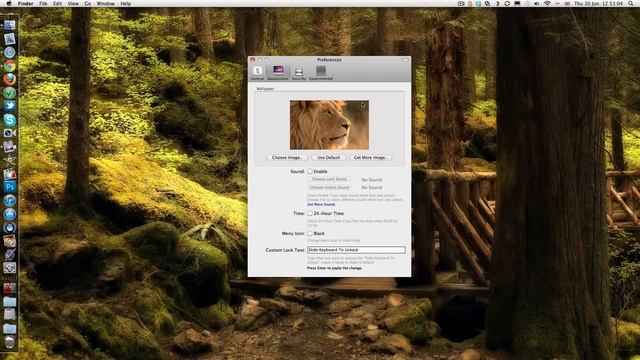
Task: Launch Skype from the dock
Action: point(9,120)
